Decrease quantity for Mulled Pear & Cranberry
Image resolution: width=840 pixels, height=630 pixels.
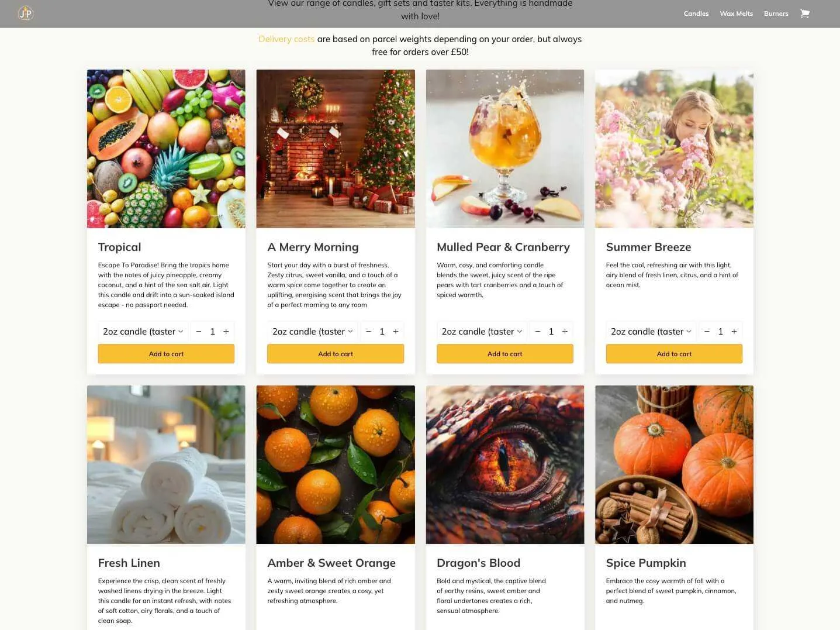[x=538, y=331]
